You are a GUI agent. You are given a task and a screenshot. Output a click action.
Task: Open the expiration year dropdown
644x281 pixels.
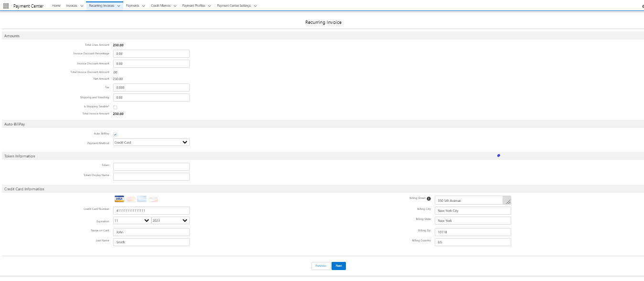170,220
